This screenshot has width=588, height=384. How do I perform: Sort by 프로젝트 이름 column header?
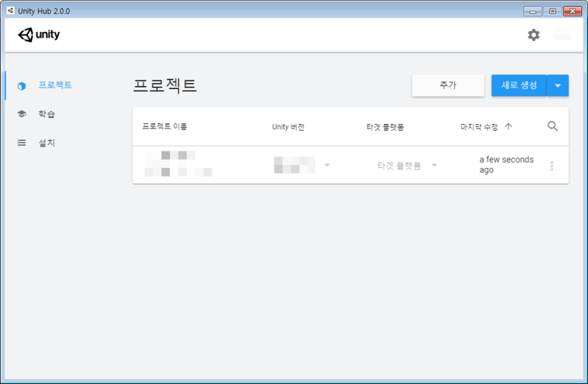click(x=164, y=126)
